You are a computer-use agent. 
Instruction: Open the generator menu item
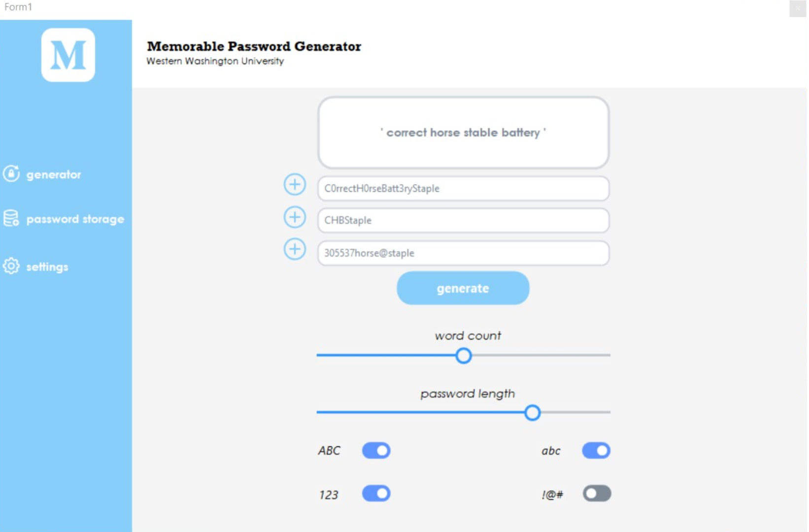[x=54, y=175]
